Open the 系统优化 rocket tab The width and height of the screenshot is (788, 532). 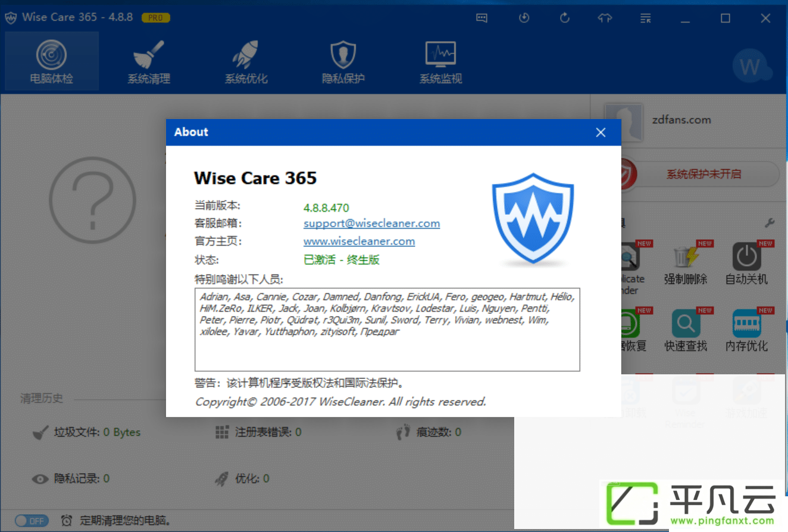point(246,61)
